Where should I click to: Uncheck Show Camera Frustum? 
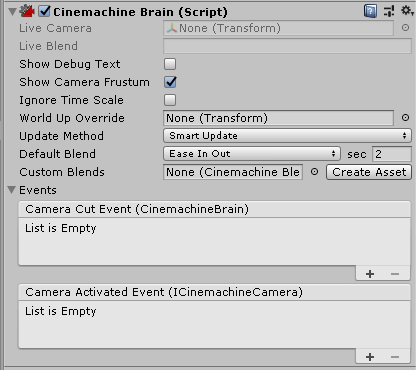(x=170, y=82)
